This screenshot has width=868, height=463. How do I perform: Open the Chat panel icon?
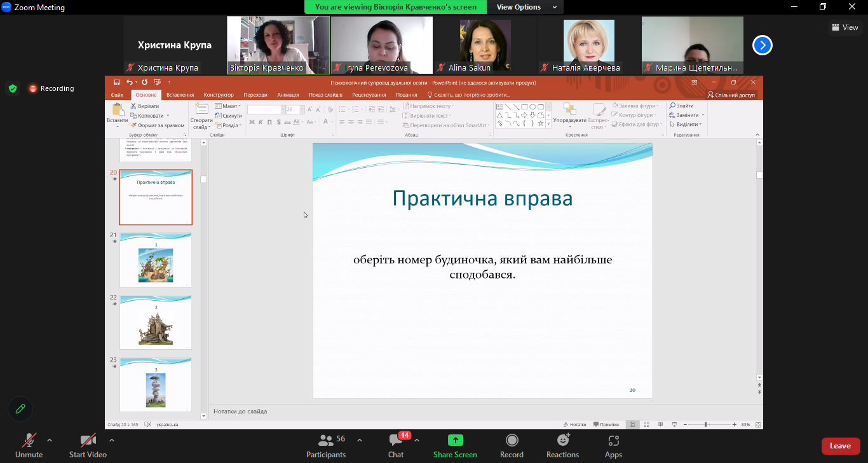point(396,440)
